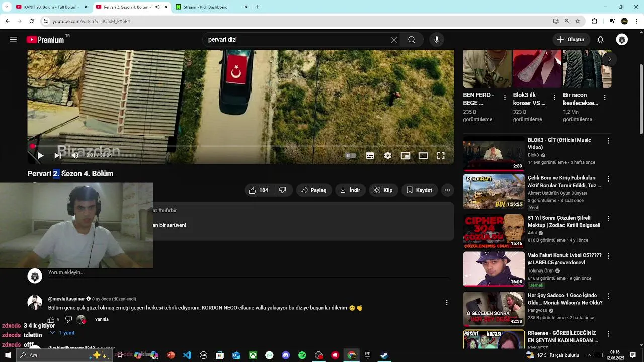
Task: Open the tab search dropdown arrow
Action: click(7, 7)
